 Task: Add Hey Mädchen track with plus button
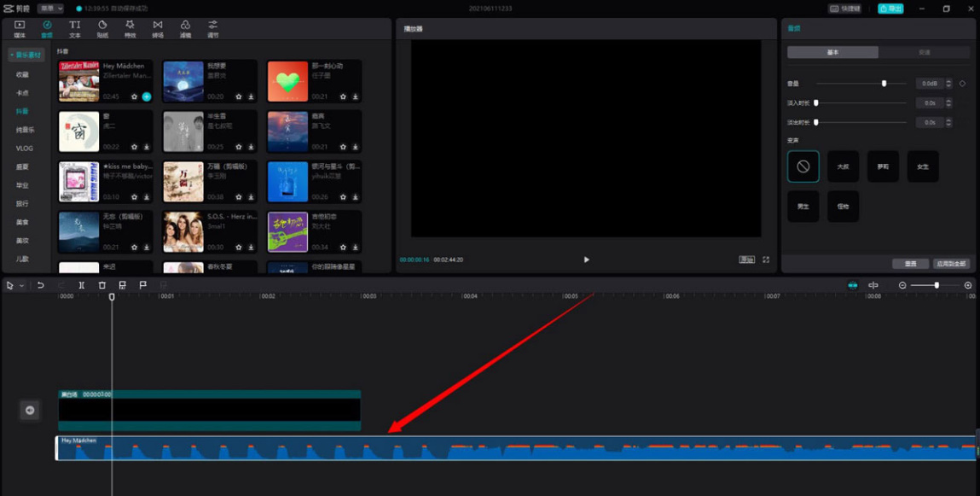click(x=147, y=97)
